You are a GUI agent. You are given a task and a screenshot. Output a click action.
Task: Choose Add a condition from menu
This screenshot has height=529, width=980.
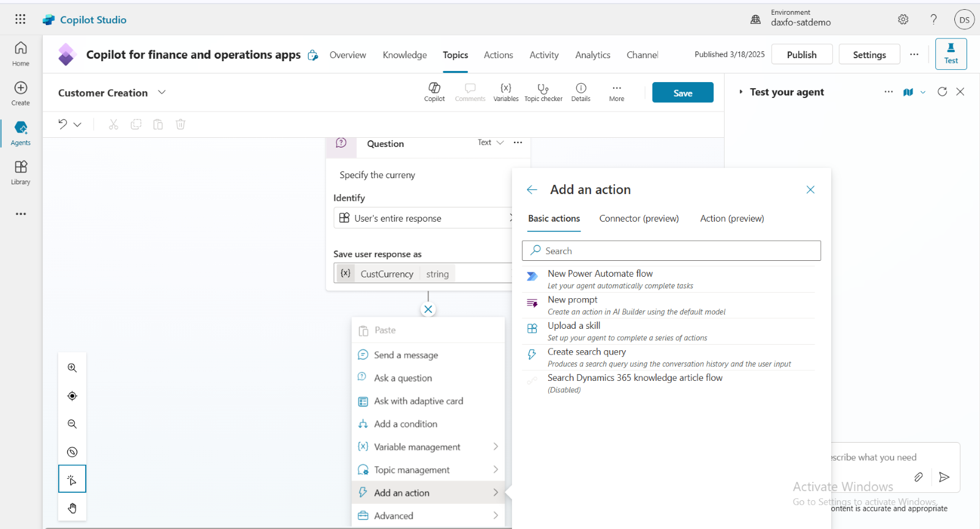(x=405, y=424)
